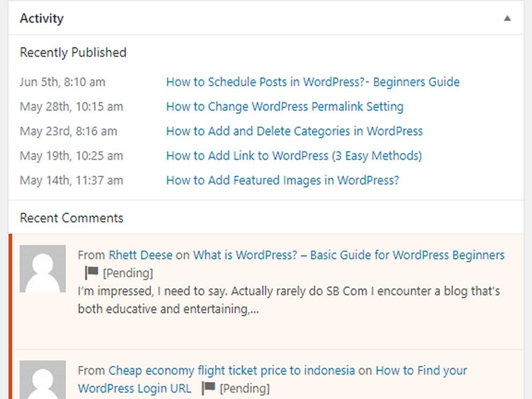
Task: Open 'What is WordPress? – Basic Guide' post link
Action: pyautogui.click(x=349, y=255)
